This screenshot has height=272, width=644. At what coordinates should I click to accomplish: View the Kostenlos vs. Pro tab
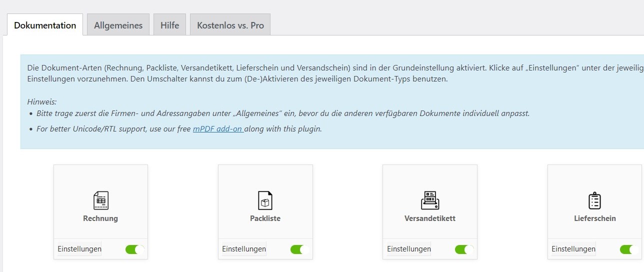tap(230, 25)
